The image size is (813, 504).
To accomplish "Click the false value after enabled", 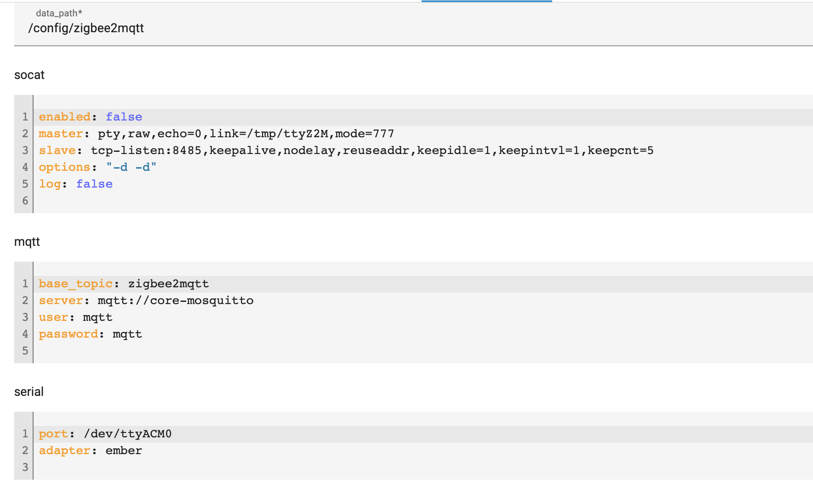I will click(x=124, y=117).
